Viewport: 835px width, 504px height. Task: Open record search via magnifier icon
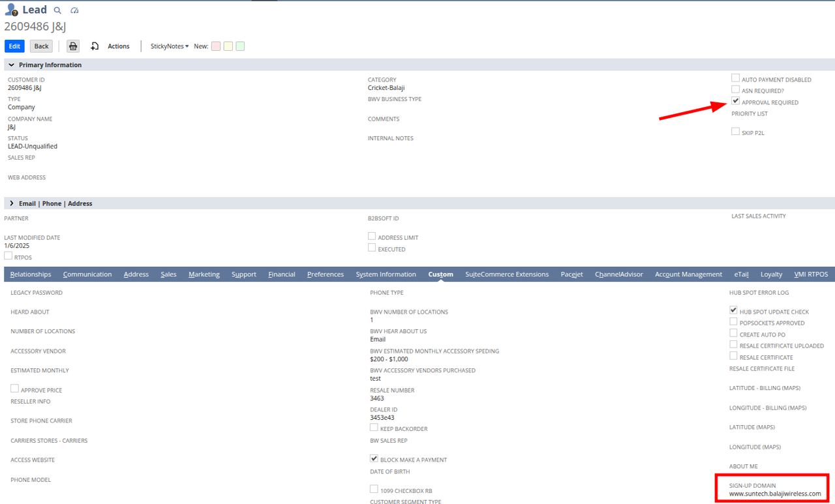(x=57, y=10)
